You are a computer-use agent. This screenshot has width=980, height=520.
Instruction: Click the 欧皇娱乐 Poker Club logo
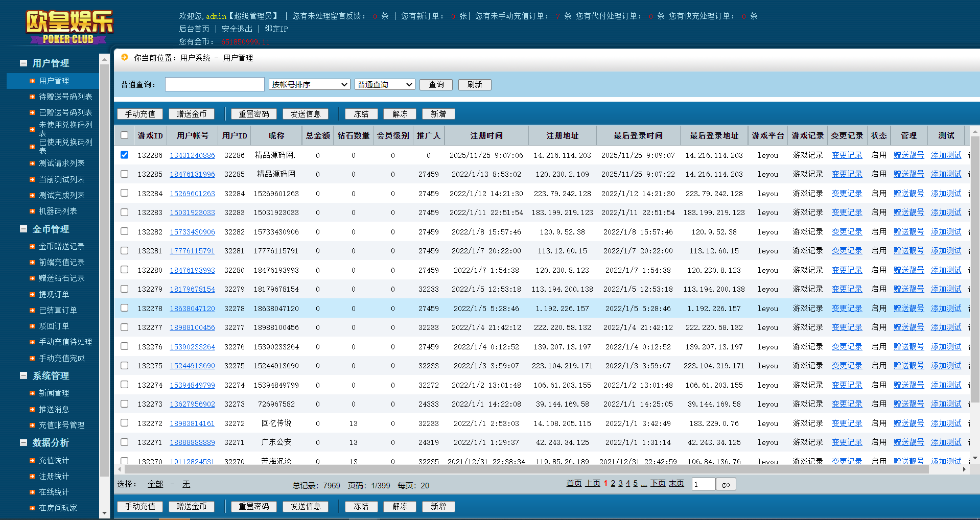(x=69, y=27)
